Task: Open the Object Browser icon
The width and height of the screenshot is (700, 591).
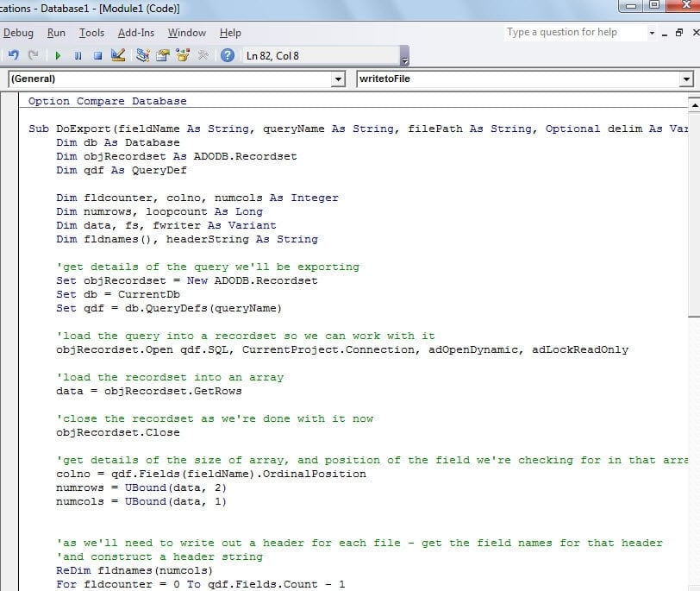Action: coord(183,55)
